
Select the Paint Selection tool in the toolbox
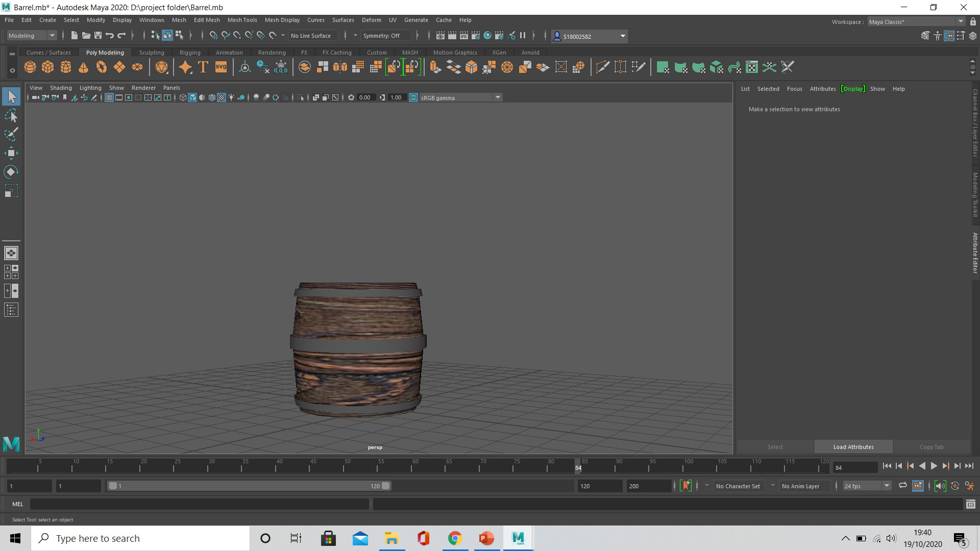(11, 134)
